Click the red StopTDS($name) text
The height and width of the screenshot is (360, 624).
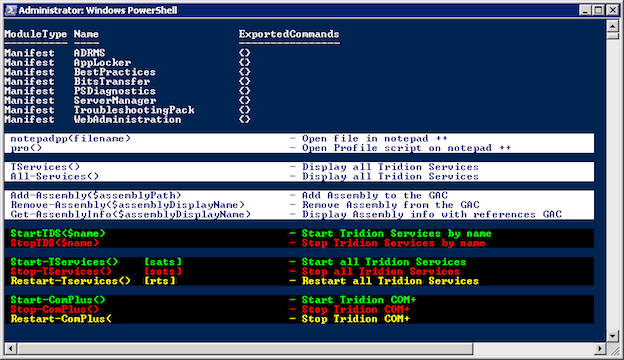click(55, 243)
